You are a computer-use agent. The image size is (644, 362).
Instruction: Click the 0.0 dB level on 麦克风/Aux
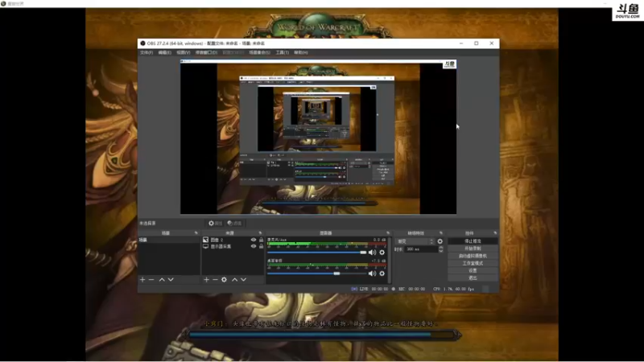point(379,240)
